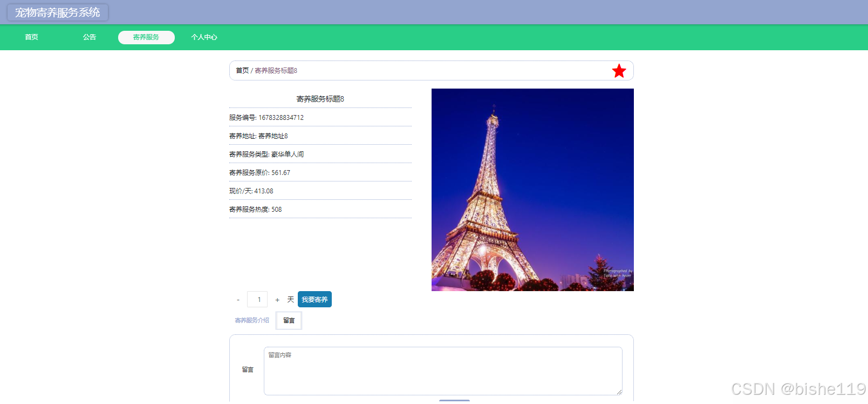Click the 寄养服务标题8 heading above details
The width and height of the screenshot is (868, 404).
[x=320, y=99]
